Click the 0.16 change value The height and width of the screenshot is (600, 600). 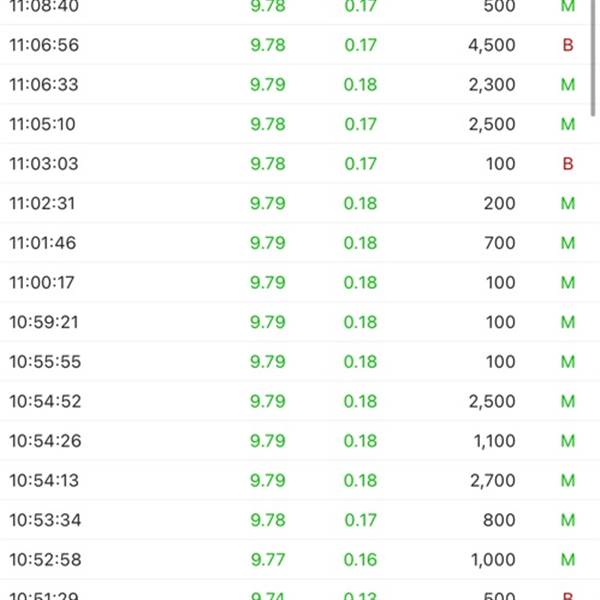360,559
